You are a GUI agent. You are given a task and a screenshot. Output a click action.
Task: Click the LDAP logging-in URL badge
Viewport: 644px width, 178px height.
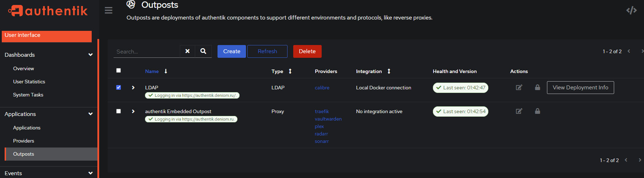pyautogui.click(x=192, y=95)
